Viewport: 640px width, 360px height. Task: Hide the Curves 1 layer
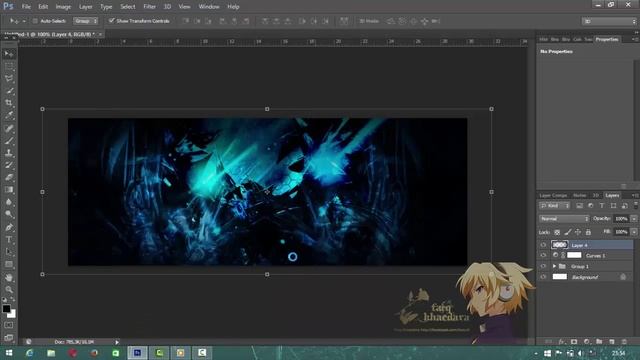[543, 256]
